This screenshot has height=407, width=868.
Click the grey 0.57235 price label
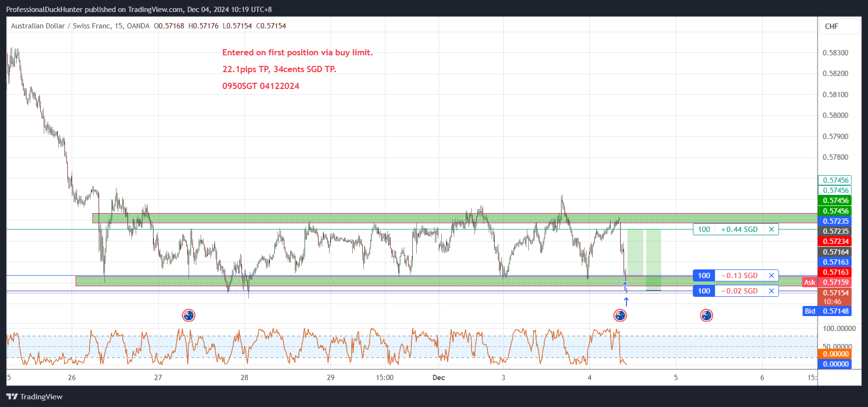(835, 231)
